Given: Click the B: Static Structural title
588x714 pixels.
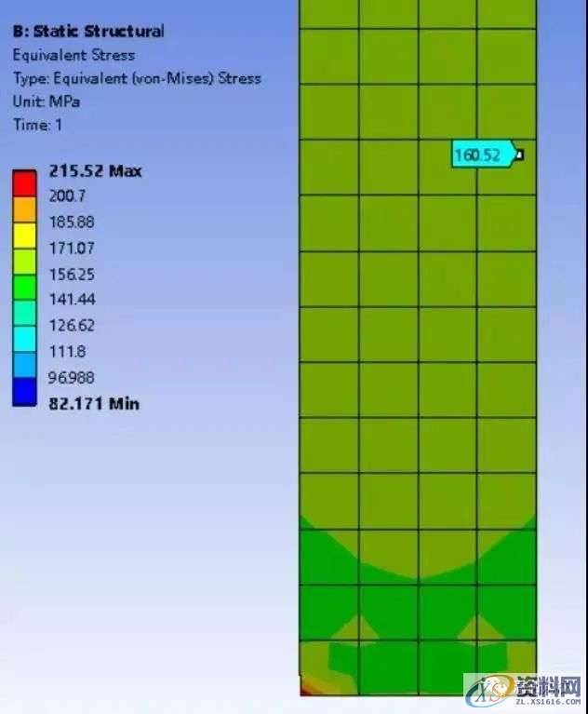Looking at the screenshot, I should point(88,31).
